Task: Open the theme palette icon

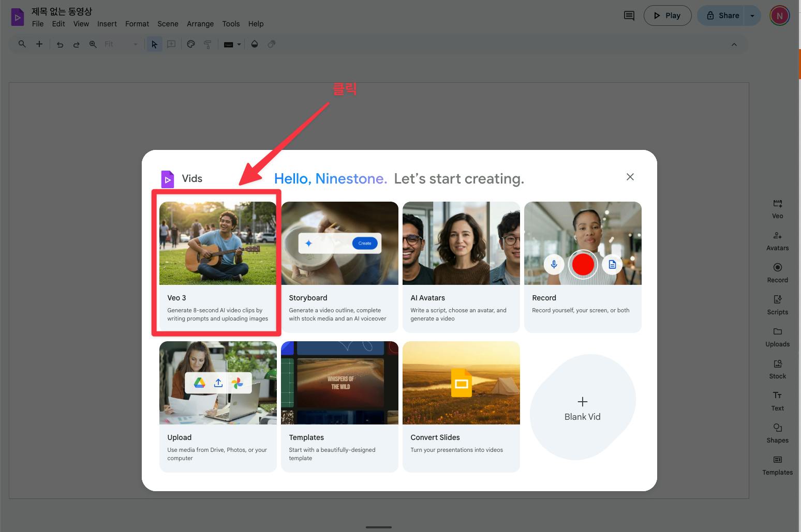Action: coord(191,44)
